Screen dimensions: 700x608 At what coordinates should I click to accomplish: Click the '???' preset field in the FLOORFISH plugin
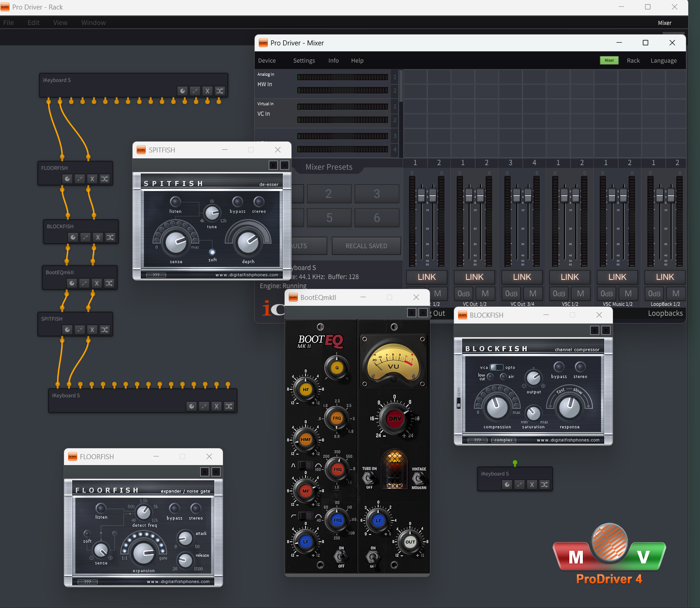tap(88, 582)
